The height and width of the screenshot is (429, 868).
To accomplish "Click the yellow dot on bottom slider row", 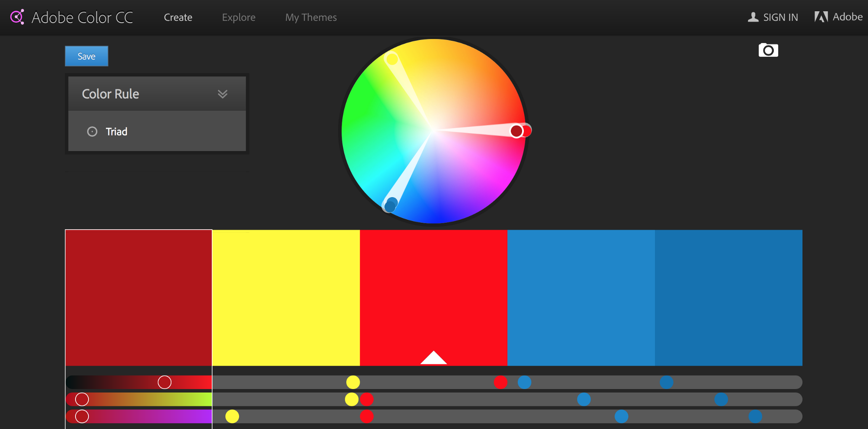I will pos(232,416).
